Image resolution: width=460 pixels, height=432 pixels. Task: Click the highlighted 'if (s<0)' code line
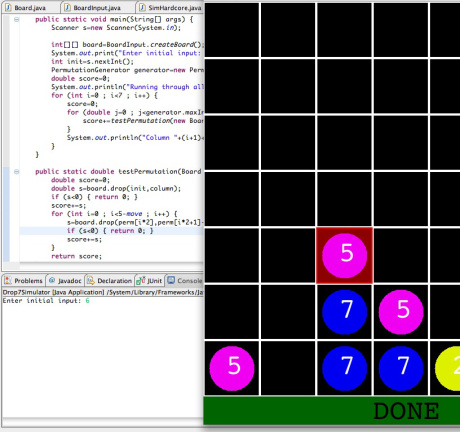click(x=111, y=231)
